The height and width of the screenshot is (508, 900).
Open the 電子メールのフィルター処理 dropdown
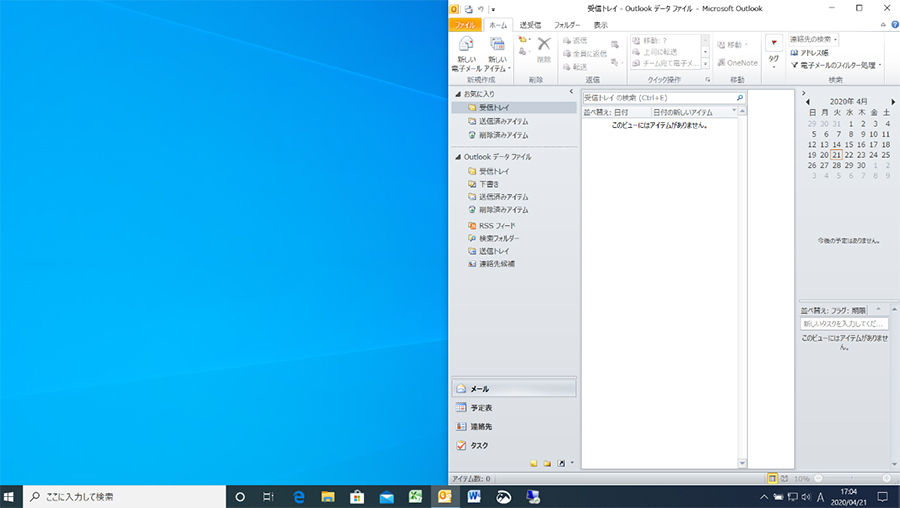[x=836, y=65]
